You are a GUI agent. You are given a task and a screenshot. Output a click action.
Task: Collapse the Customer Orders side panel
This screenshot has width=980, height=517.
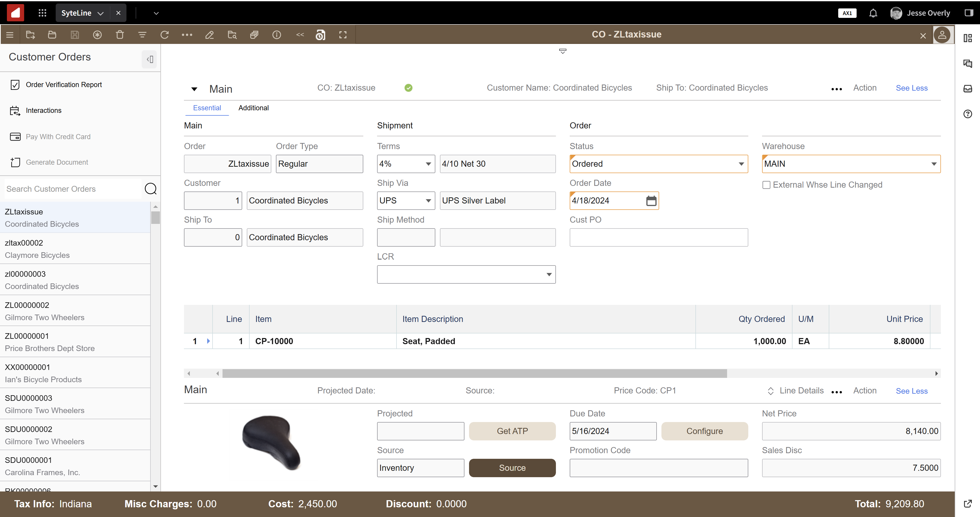pyautogui.click(x=149, y=59)
